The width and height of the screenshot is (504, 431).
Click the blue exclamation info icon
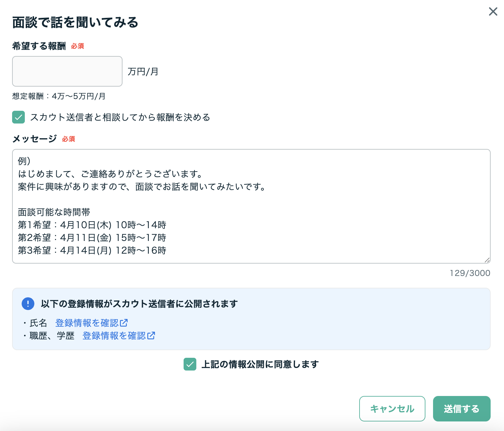(28, 304)
